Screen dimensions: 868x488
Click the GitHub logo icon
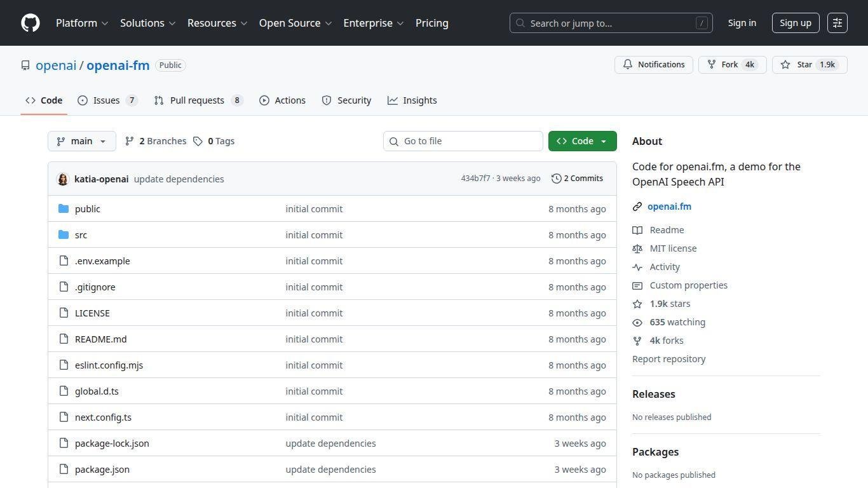click(31, 23)
